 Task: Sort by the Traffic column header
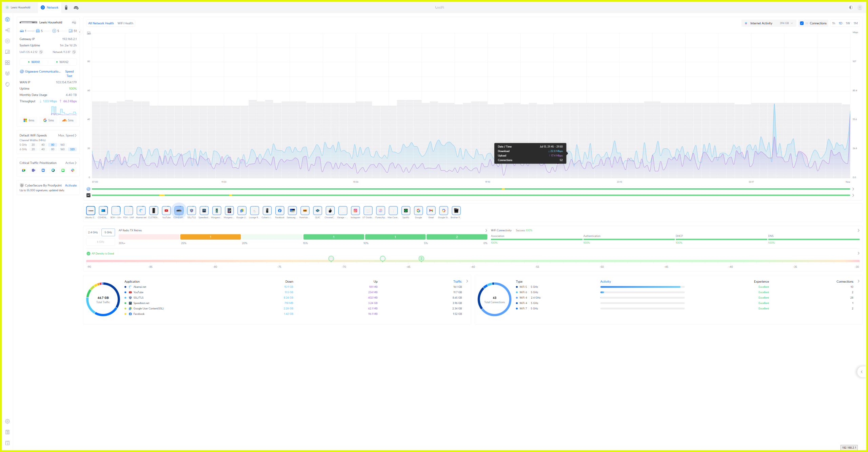click(x=458, y=282)
